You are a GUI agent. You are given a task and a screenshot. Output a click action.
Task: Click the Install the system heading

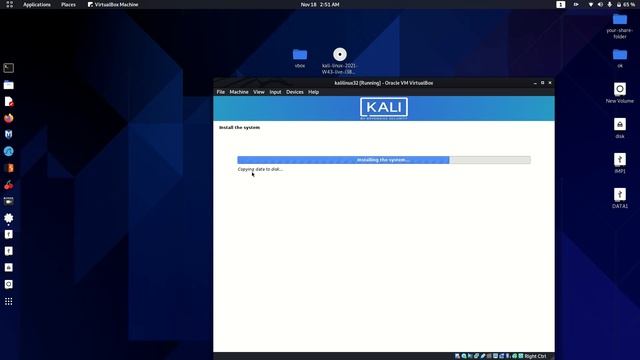tap(239, 127)
